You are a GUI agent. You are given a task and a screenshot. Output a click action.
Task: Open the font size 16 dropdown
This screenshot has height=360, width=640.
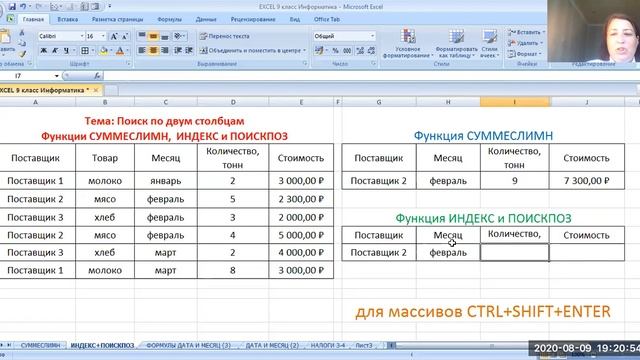point(103,36)
